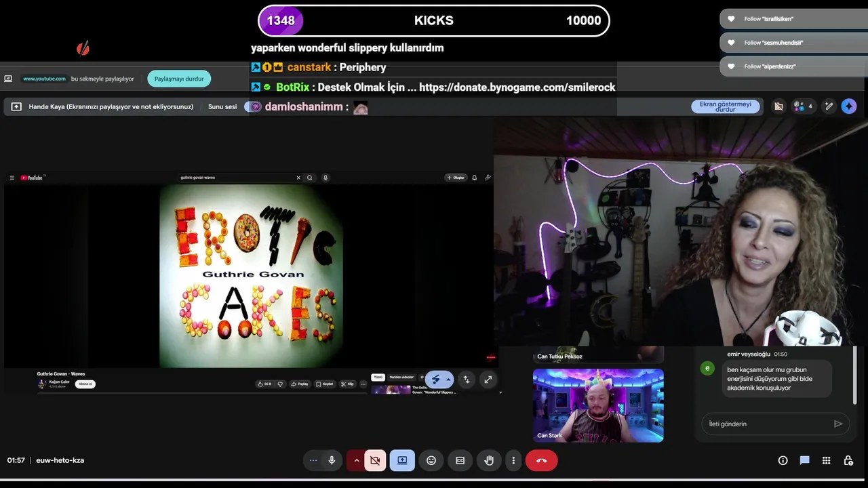Mute the microphone in the Meet call bar
868x488 pixels.
pos(332,460)
